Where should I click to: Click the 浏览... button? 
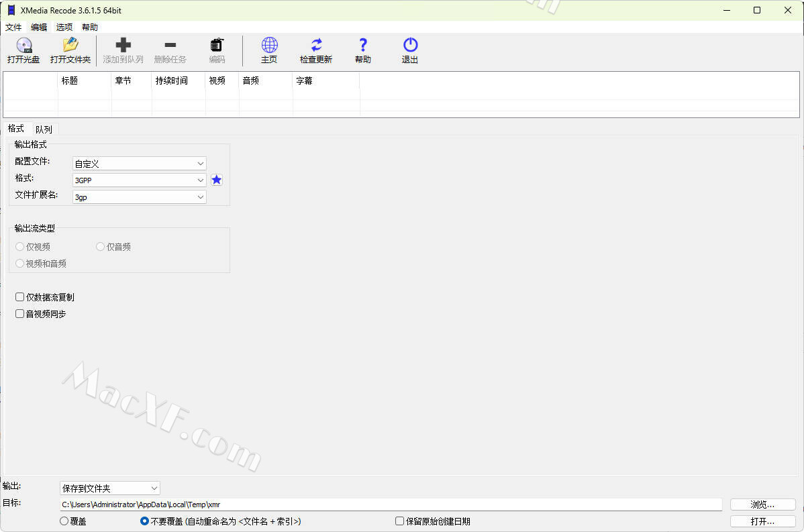tap(762, 504)
